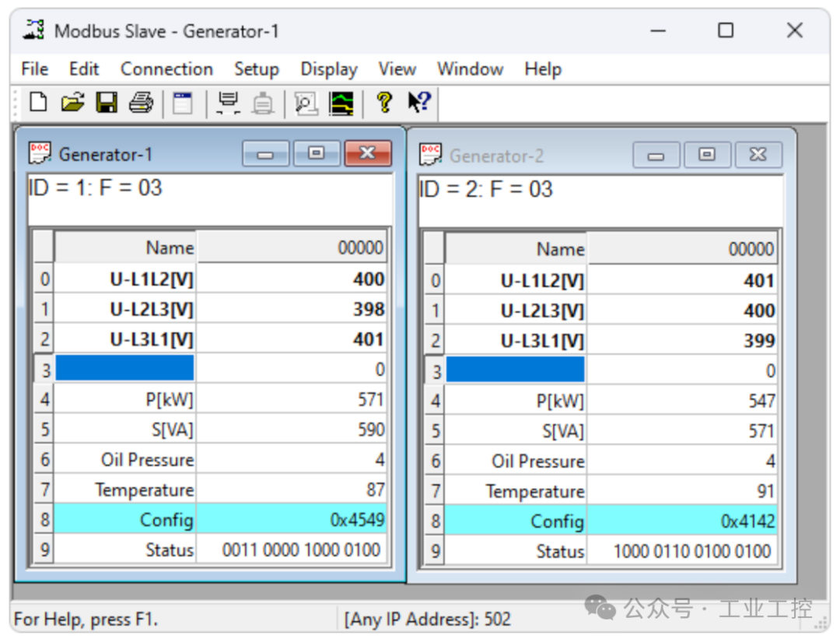840x642 pixels.
Task: Open the Setup menu
Action: pos(257,69)
